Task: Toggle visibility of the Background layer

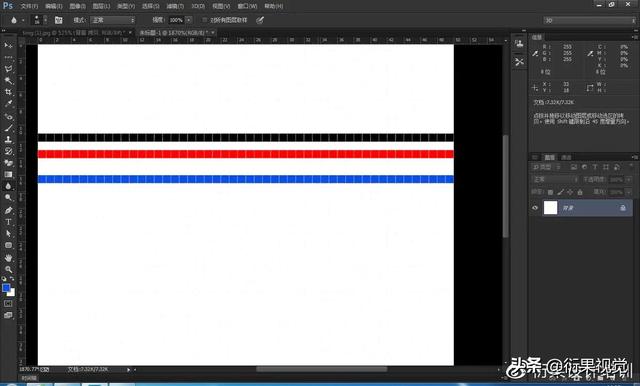Action: tap(535, 208)
